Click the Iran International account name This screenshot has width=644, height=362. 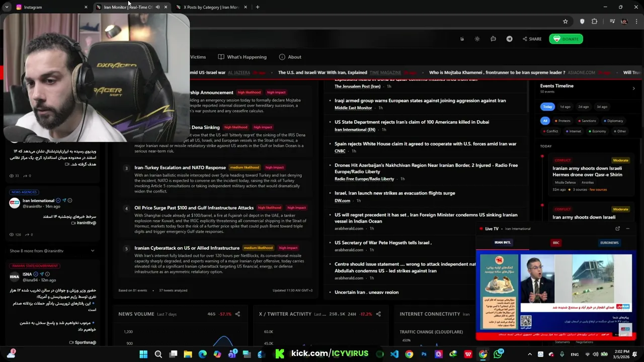pos(38,201)
